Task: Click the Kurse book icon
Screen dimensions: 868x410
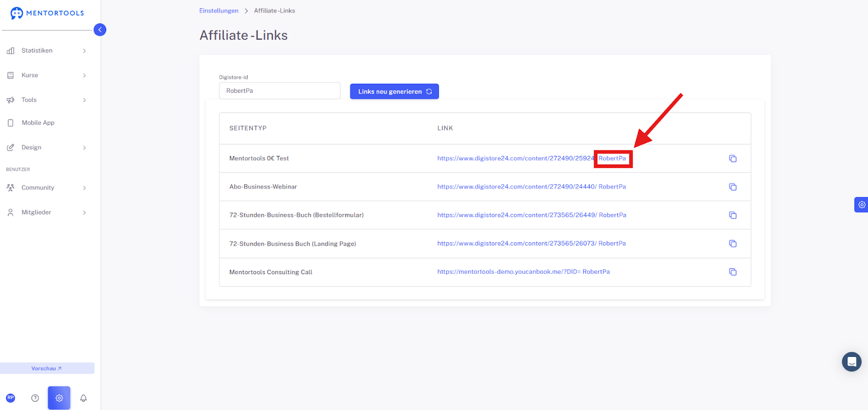Action: click(10, 75)
